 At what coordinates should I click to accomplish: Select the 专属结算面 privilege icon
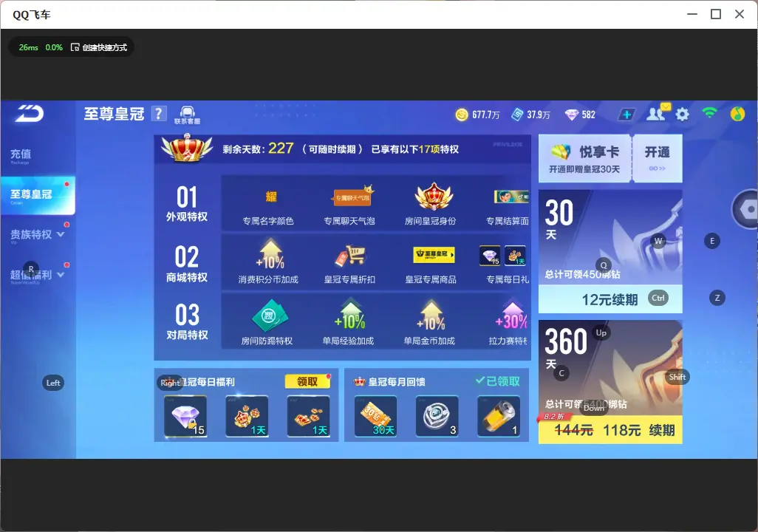coord(511,197)
